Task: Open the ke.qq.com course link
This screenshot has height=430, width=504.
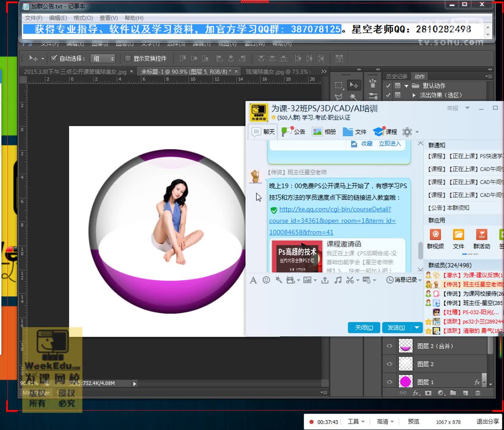Action: (x=332, y=221)
